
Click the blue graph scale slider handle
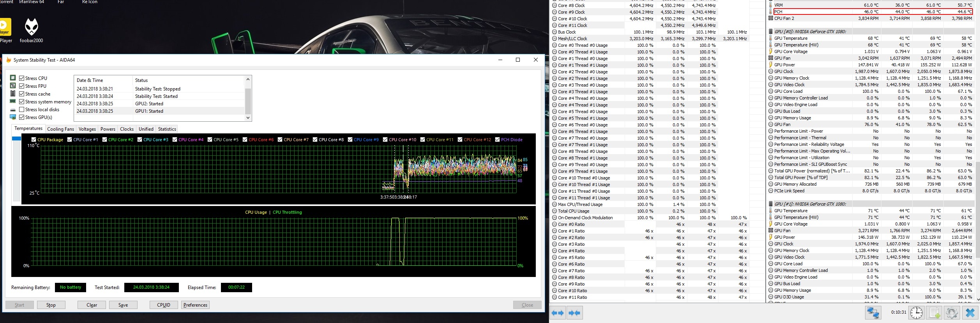pos(16,138)
